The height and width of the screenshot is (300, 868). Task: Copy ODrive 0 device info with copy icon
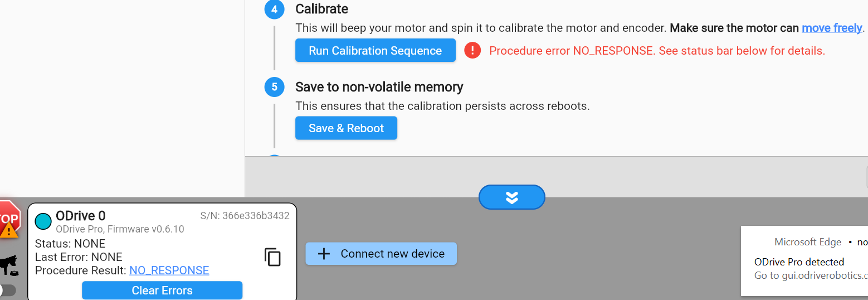pos(272,257)
